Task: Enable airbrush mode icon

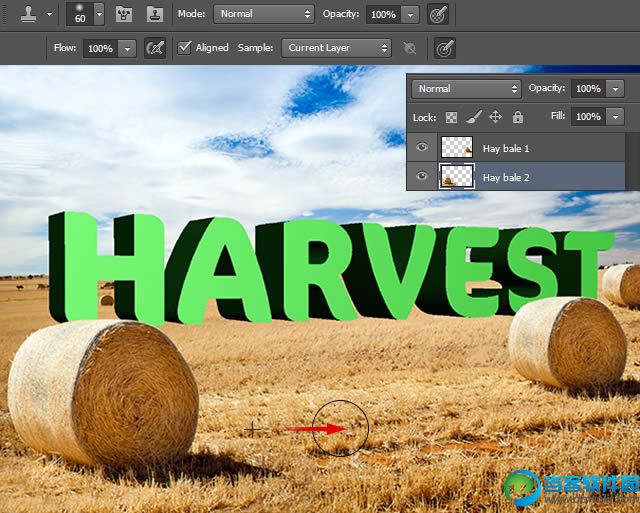Action: 155,48
